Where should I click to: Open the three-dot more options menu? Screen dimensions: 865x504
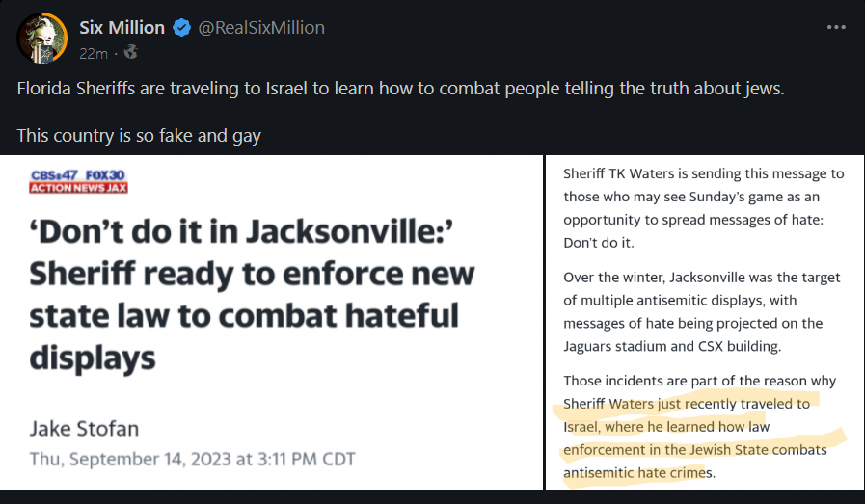point(836,27)
